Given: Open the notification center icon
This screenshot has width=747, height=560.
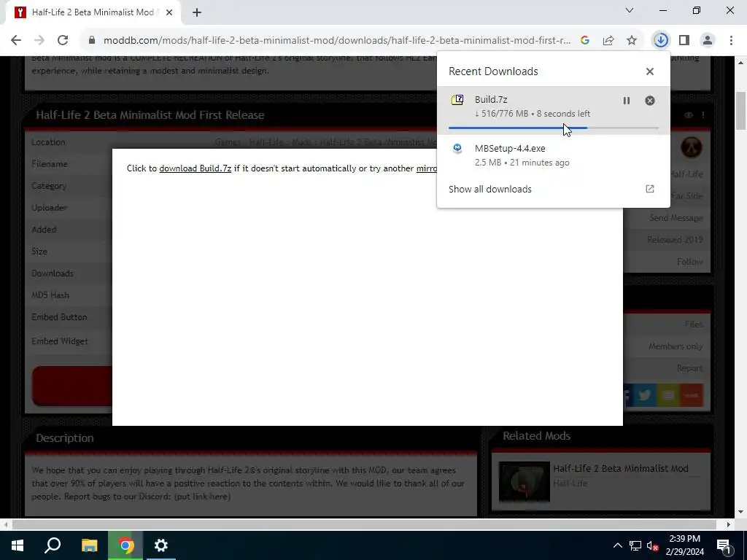Looking at the screenshot, I should coord(724,545).
